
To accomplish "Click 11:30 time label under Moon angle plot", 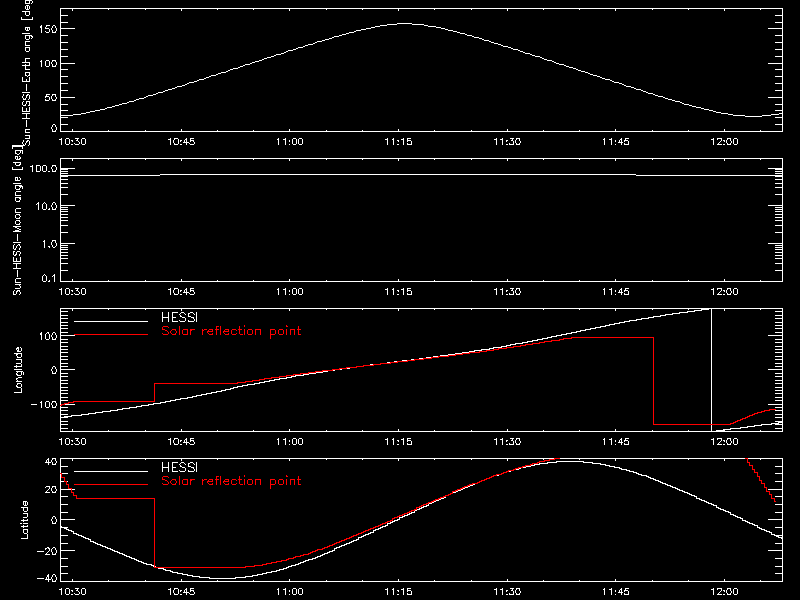I will click(x=507, y=292).
